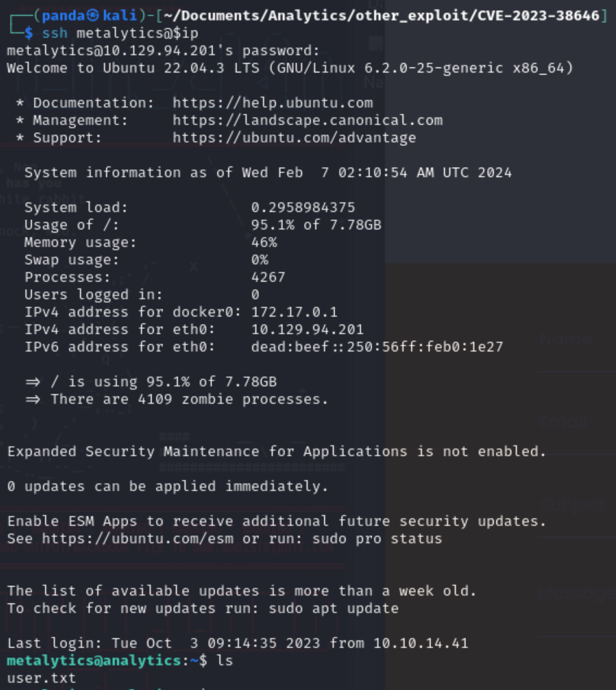This screenshot has width=616, height=690.
Task: Click the help.ubuntu.com documentation URL
Action: tap(272, 103)
